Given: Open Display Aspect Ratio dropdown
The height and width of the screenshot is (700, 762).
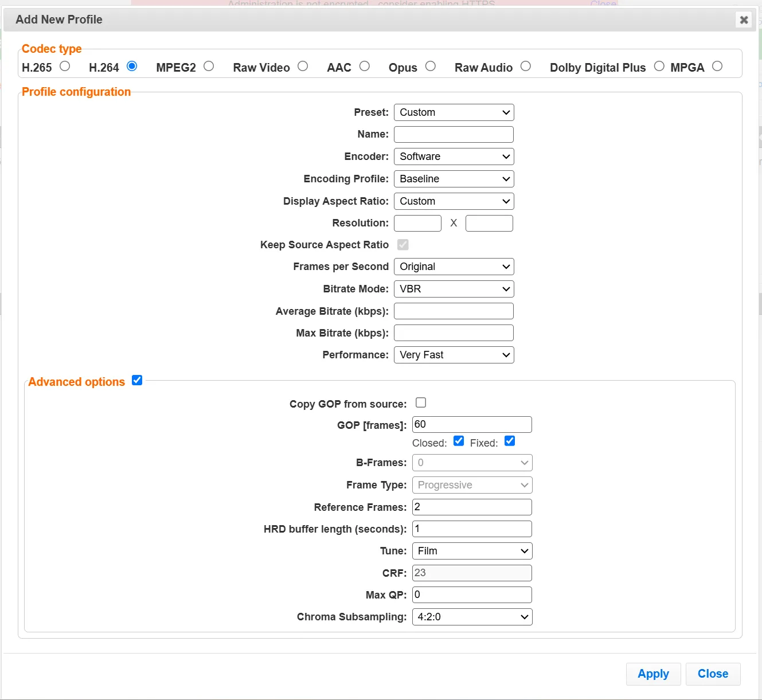Looking at the screenshot, I should point(454,201).
